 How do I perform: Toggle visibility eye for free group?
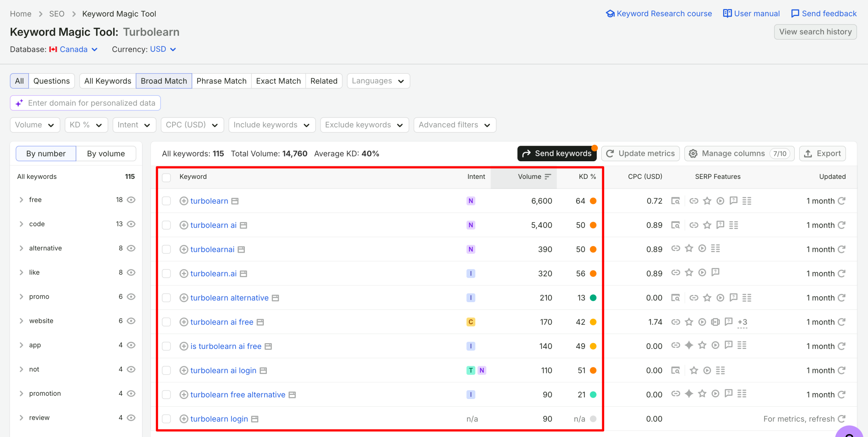pos(131,200)
